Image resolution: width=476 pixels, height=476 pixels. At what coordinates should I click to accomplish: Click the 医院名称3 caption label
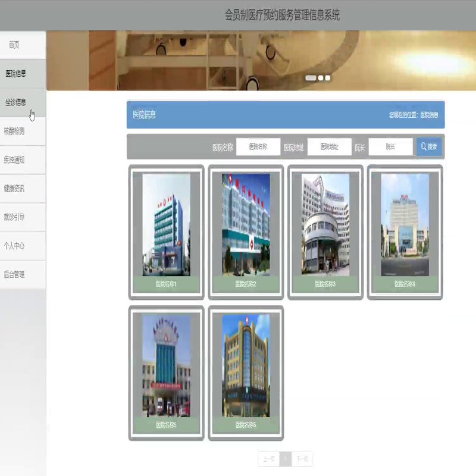pyautogui.click(x=325, y=284)
